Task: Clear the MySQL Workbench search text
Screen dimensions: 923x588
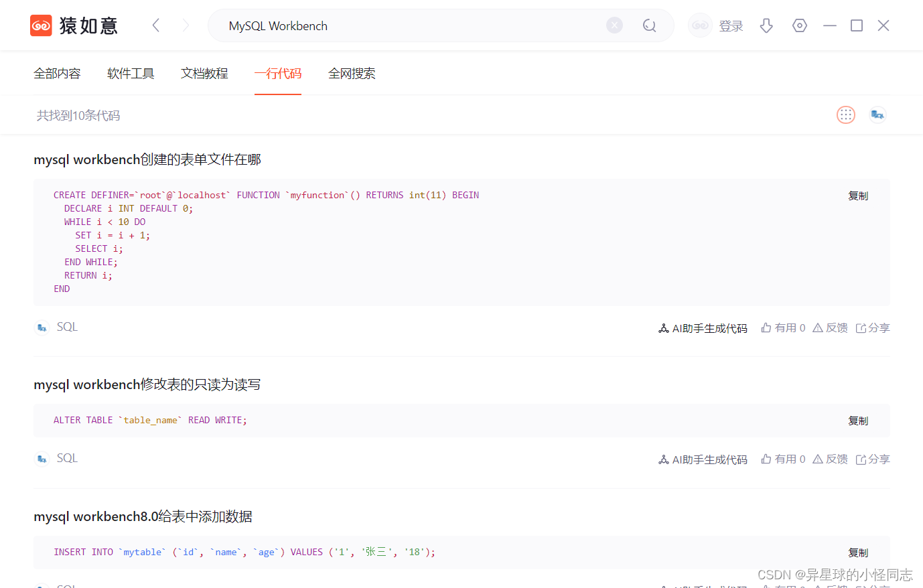Action: click(x=614, y=25)
